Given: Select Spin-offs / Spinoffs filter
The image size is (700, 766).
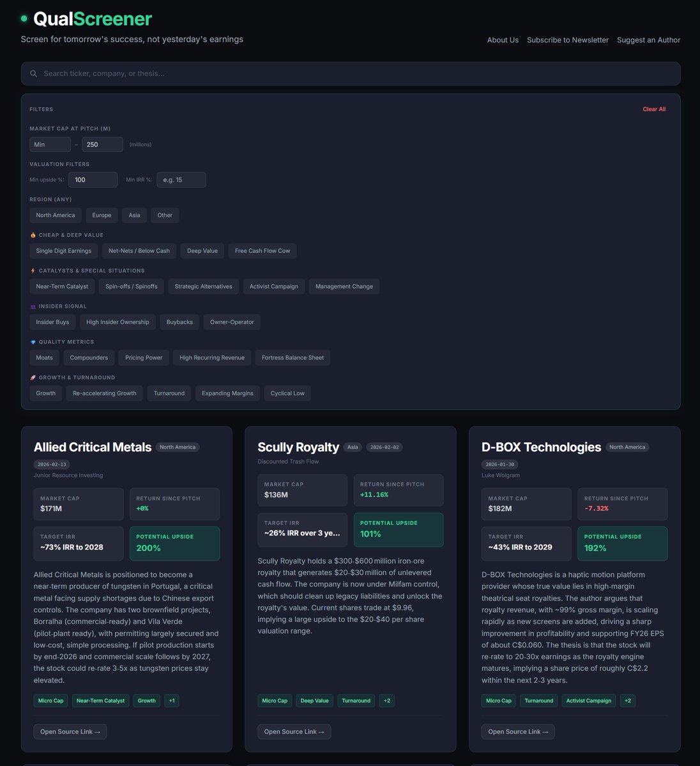Looking at the screenshot, I should click(x=132, y=287).
